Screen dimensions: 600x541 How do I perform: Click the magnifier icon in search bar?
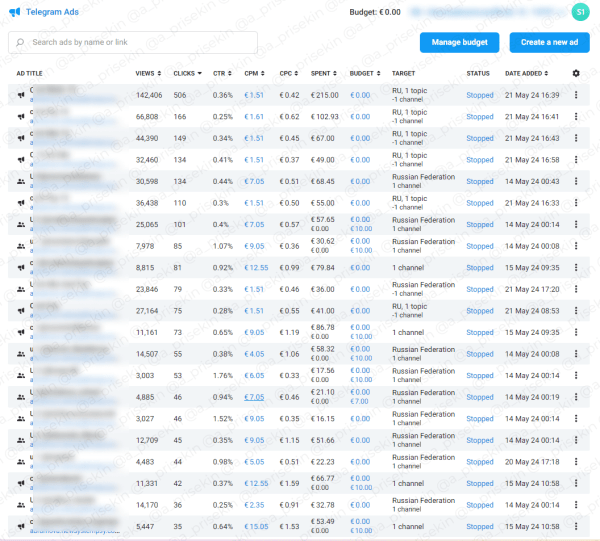tap(20, 43)
